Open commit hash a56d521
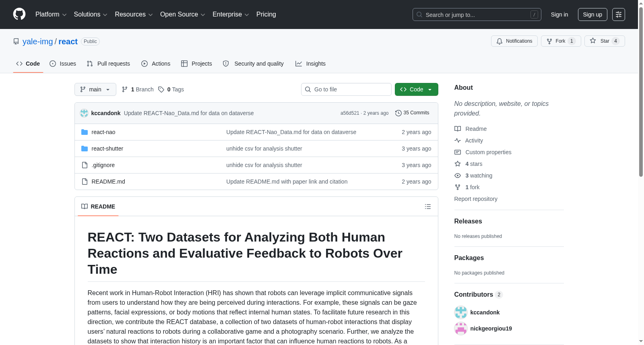 click(350, 113)
